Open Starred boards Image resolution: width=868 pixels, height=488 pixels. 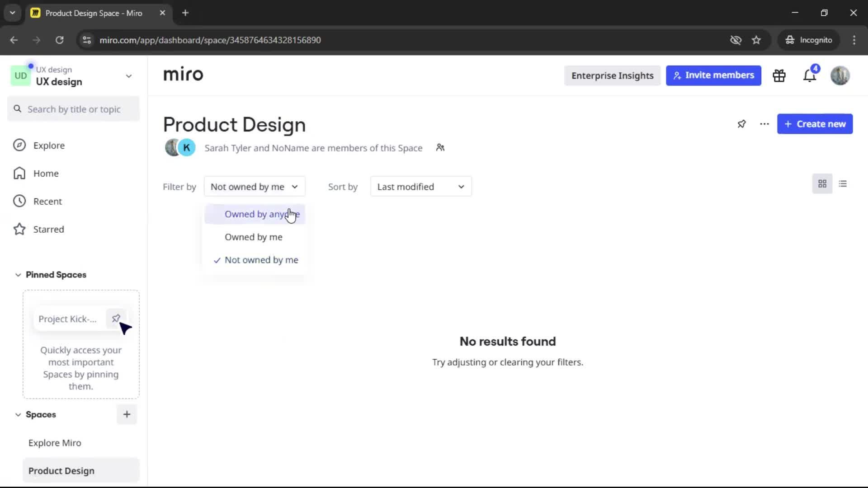click(x=48, y=230)
